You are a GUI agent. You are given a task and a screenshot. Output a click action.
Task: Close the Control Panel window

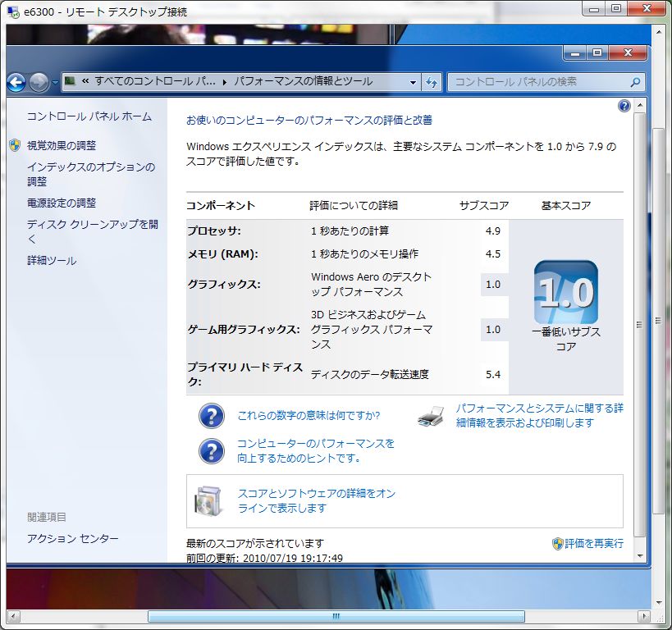pos(628,53)
